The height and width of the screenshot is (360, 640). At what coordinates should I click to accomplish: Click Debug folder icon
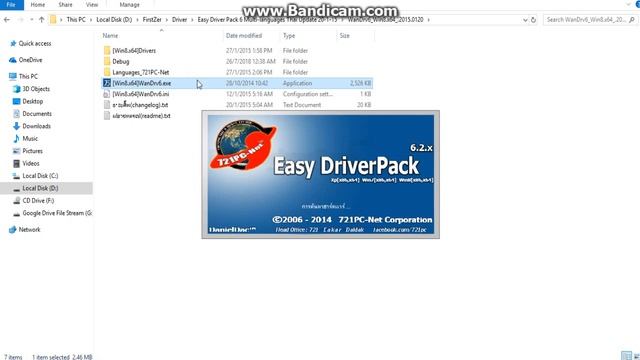point(107,62)
